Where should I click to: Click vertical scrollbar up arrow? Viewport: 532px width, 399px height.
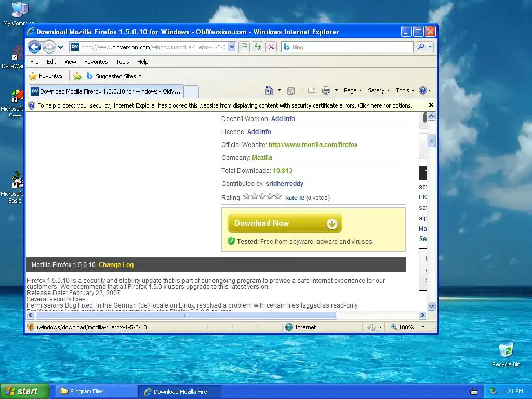pyautogui.click(x=431, y=116)
